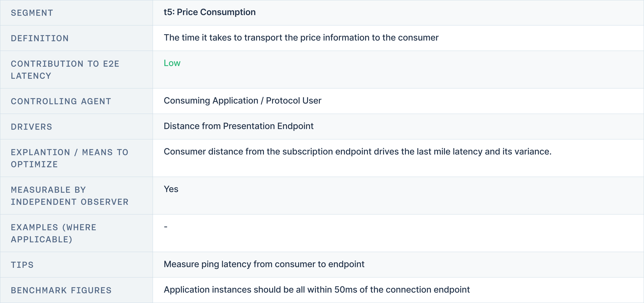
Task: Click the green 'Low' value
Action: (172, 63)
